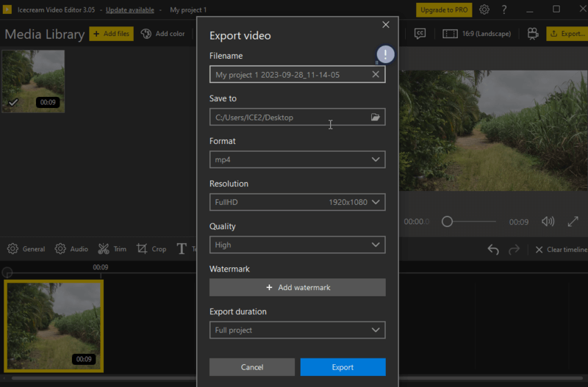Click the blue Export button

pyautogui.click(x=343, y=367)
